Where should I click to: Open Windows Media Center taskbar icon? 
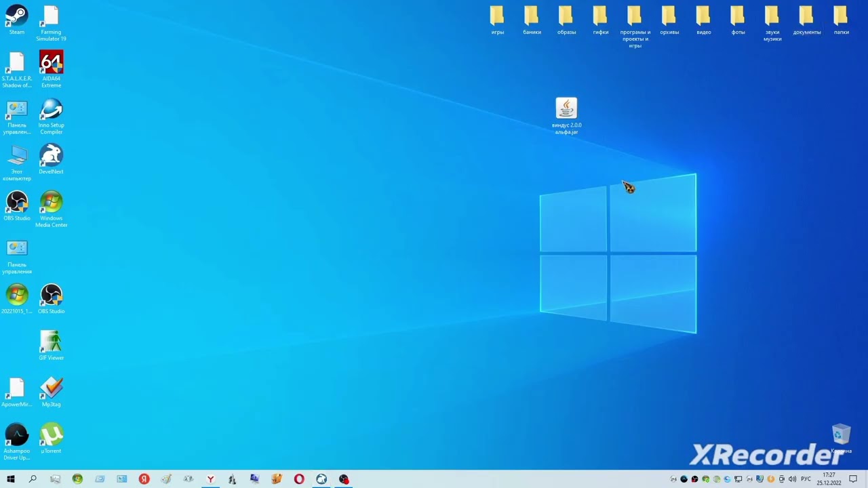pos(77,479)
